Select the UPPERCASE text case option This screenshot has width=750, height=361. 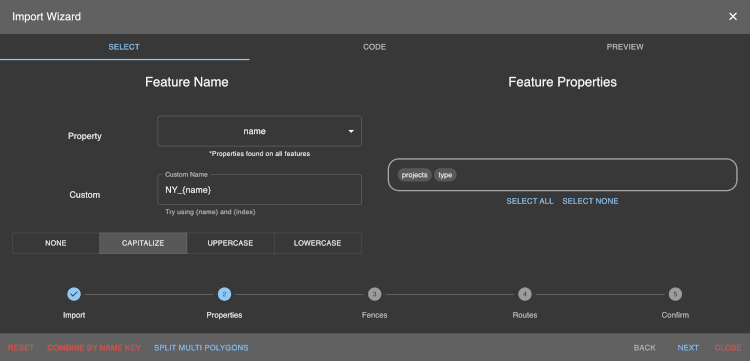tap(231, 243)
